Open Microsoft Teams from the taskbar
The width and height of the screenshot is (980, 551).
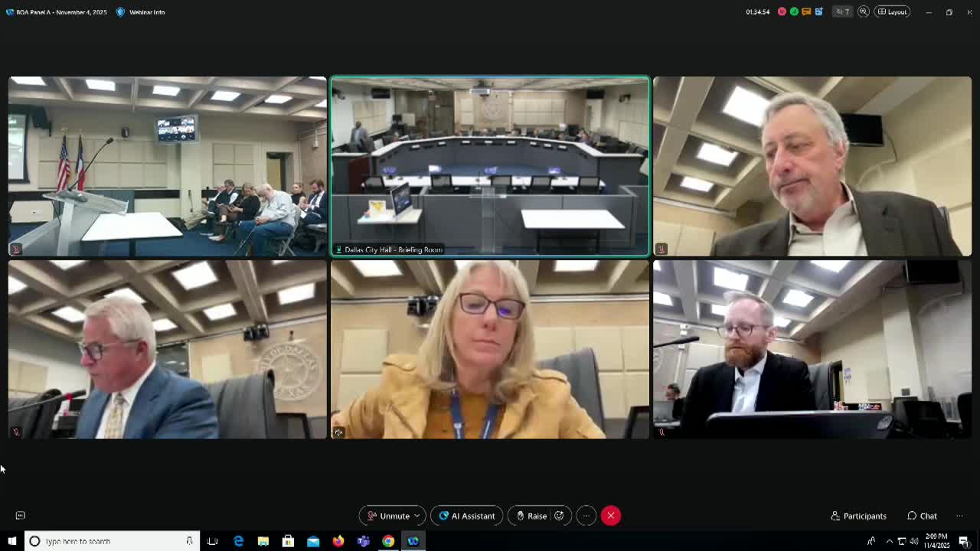coord(363,541)
